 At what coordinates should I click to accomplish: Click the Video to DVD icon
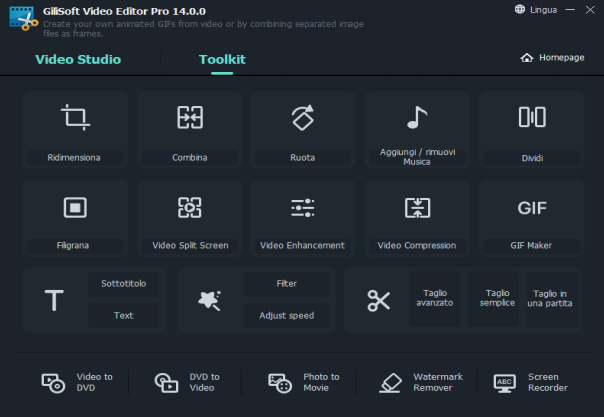tap(53, 383)
